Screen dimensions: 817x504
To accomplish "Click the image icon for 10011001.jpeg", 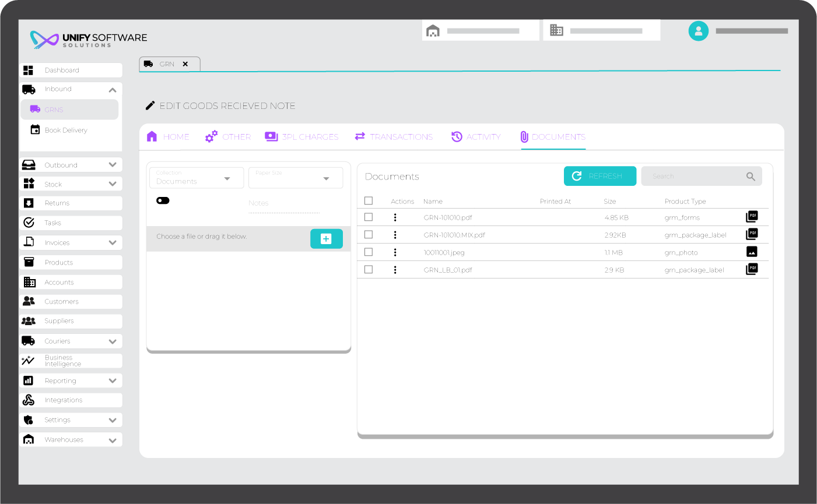I will [x=752, y=252].
